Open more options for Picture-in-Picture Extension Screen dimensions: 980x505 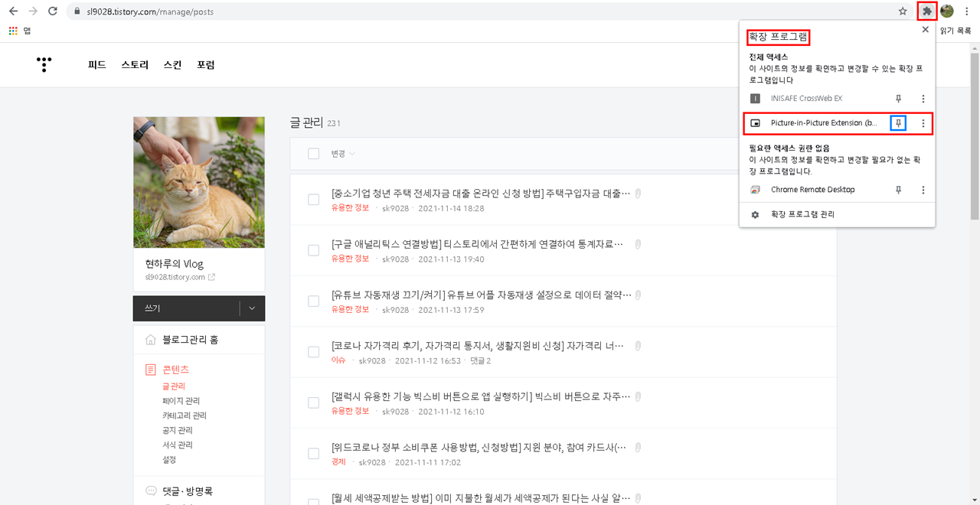923,123
